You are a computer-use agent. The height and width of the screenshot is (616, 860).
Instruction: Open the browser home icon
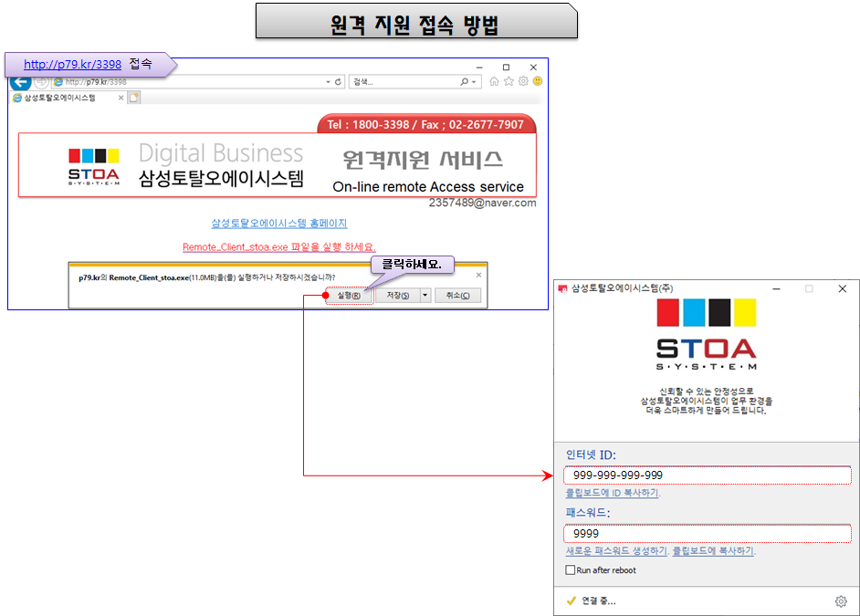[x=495, y=82]
